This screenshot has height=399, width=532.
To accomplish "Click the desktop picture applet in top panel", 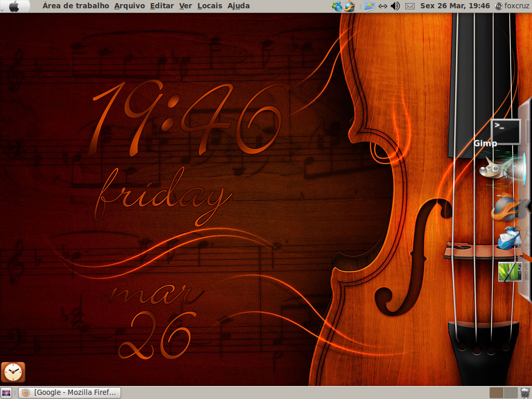I will tap(369, 6).
